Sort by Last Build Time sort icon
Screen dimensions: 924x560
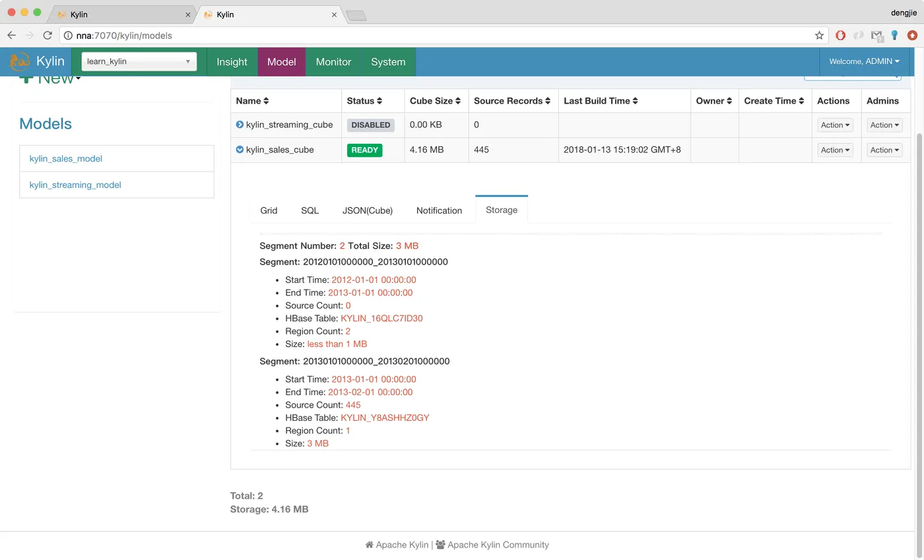pyautogui.click(x=635, y=101)
